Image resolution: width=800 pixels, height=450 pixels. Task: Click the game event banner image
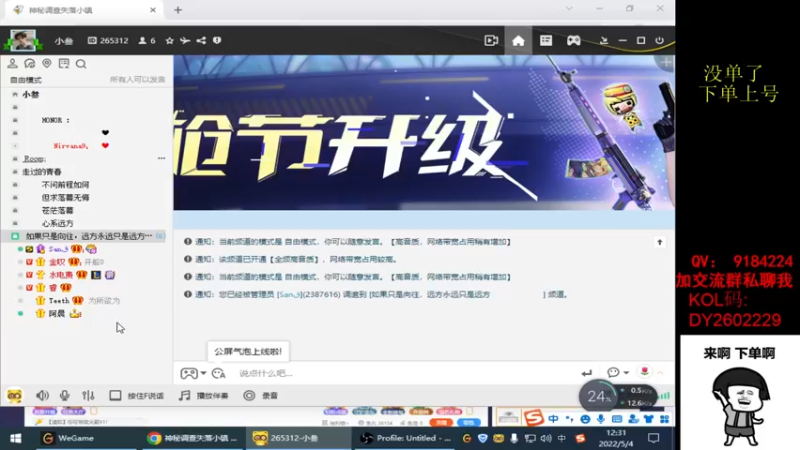424,133
